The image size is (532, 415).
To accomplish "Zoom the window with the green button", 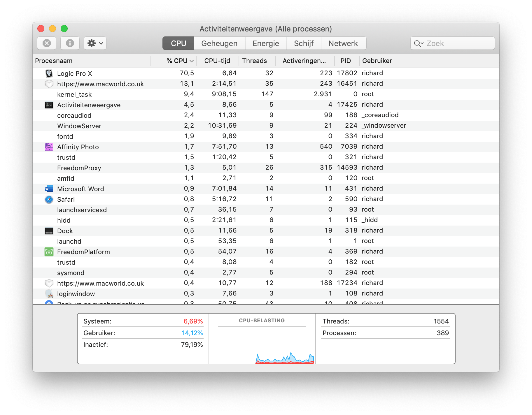I will pos(64,29).
